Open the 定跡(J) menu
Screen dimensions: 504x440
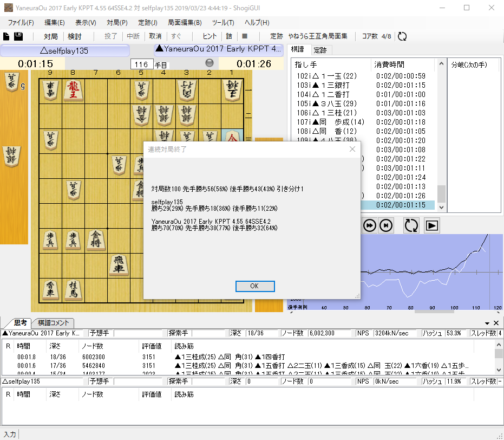[148, 23]
